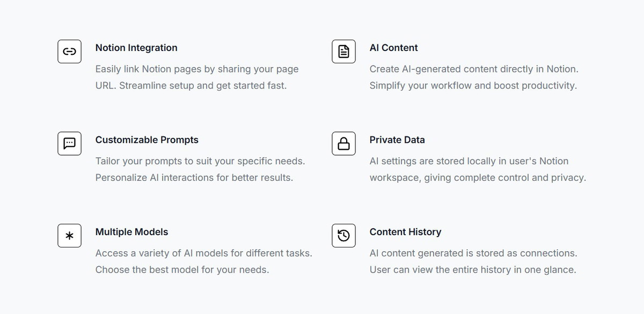Click the "AI content generated is stored" text
Viewport: 644px width, 314px height.
473,253
